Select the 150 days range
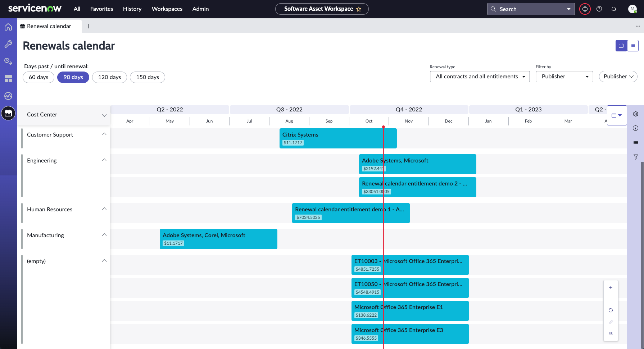Screen dimensions: 644x349 click(148, 77)
